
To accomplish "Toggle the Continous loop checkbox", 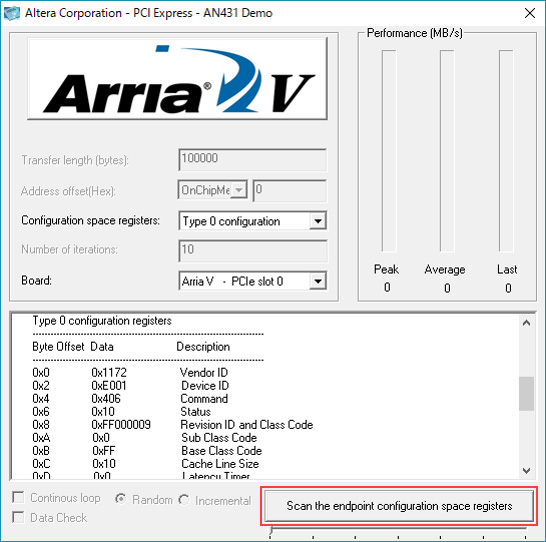I will click(18, 497).
